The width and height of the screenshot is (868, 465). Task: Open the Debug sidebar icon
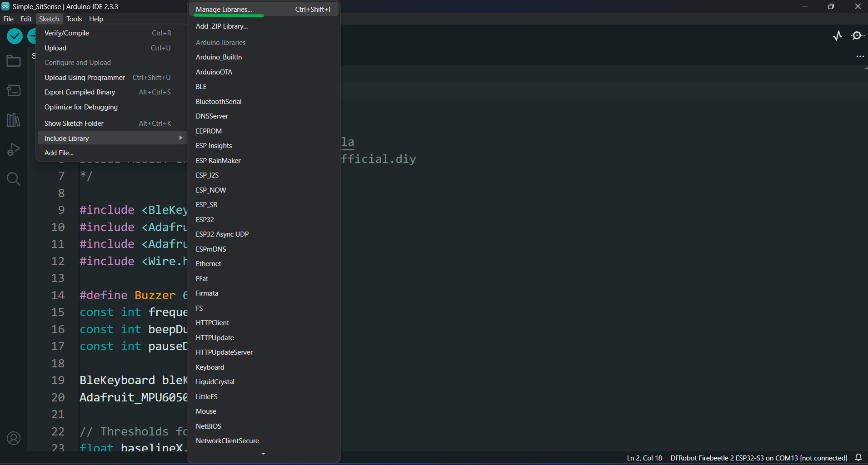(x=14, y=149)
